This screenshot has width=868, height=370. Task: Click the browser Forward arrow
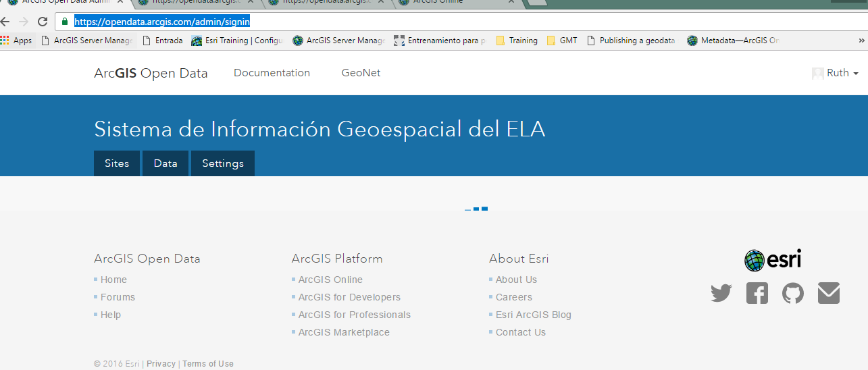coord(24,22)
